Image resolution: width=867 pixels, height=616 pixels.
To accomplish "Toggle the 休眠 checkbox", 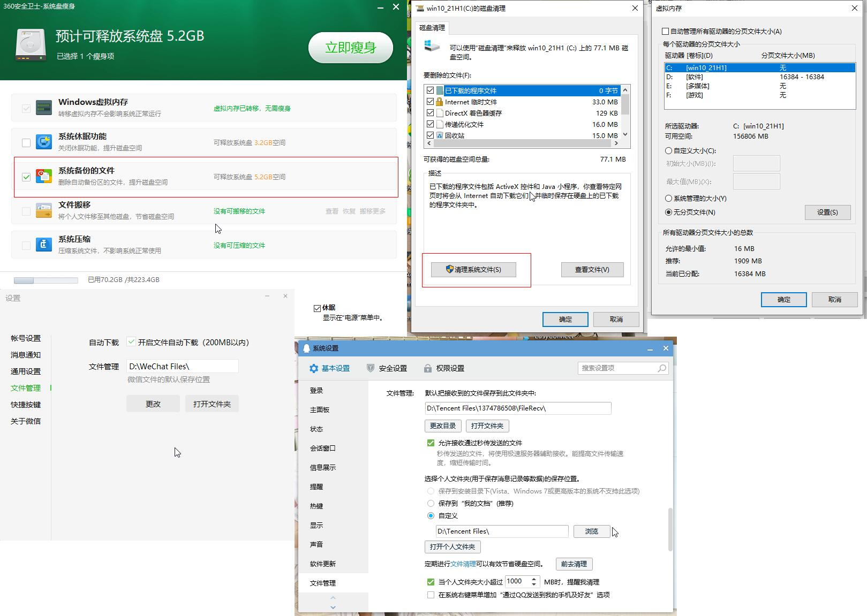I will coord(317,308).
